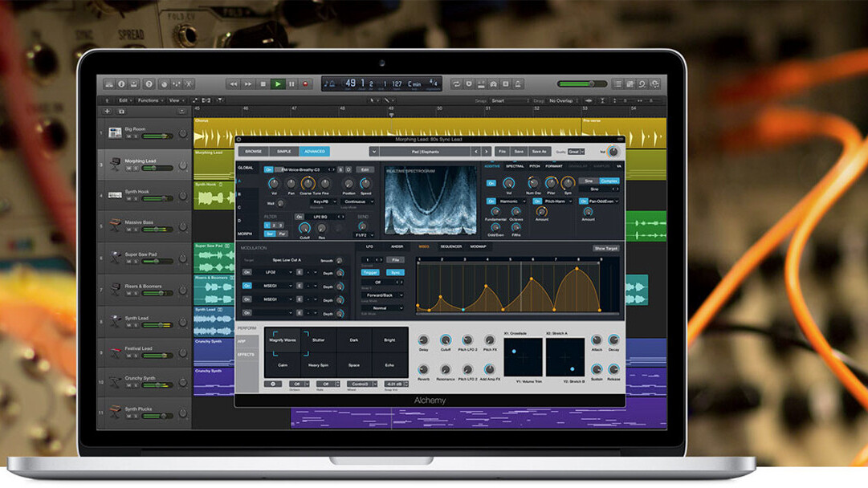Click the Alchemy settings gear icon
Viewport: 868px width, 488px height.
tap(272, 384)
